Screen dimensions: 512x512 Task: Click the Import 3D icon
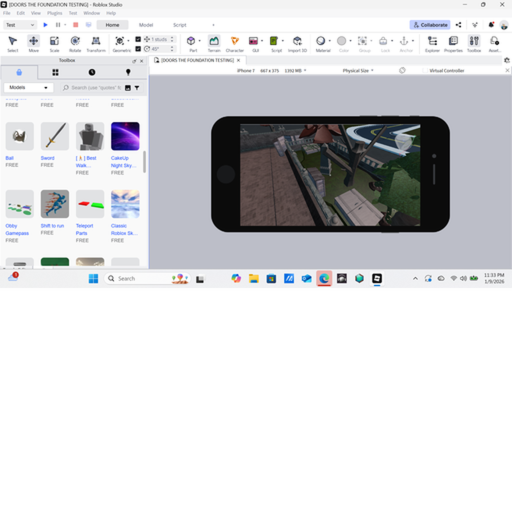(x=297, y=44)
